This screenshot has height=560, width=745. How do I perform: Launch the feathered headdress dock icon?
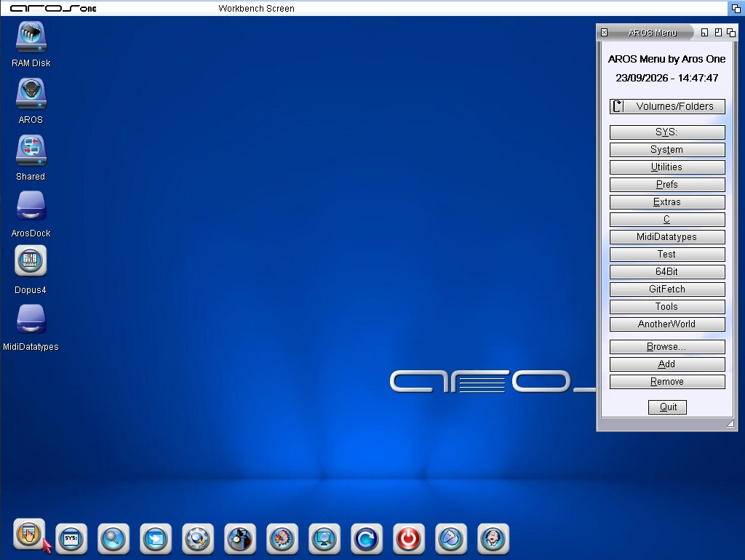[x=282, y=539]
